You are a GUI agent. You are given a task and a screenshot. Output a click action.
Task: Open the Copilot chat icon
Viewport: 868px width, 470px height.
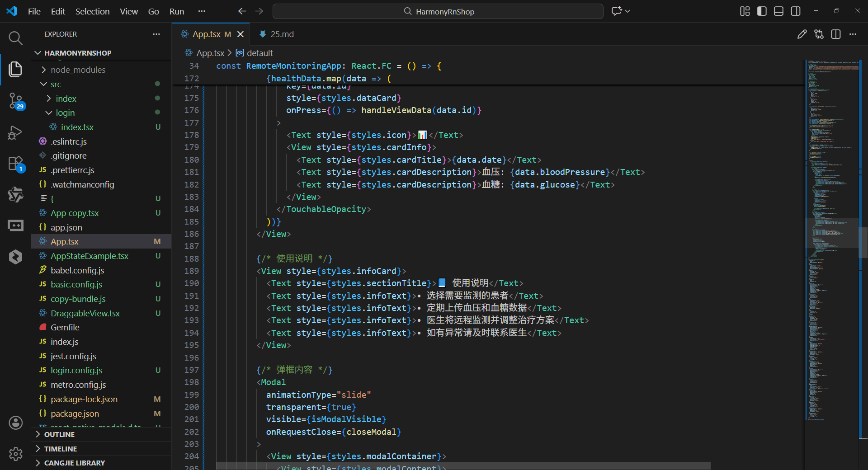coord(617,11)
